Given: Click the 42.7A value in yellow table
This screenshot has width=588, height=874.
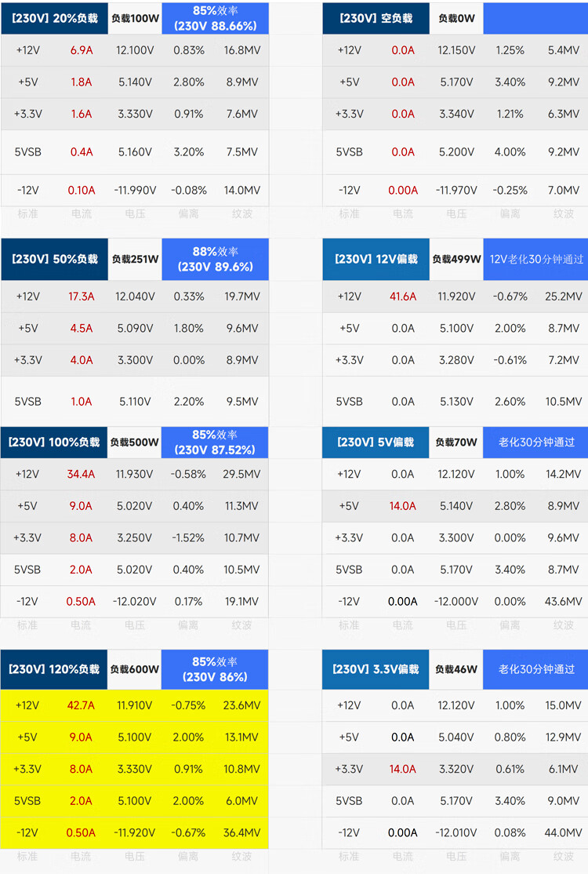Looking at the screenshot, I should click(x=81, y=705).
